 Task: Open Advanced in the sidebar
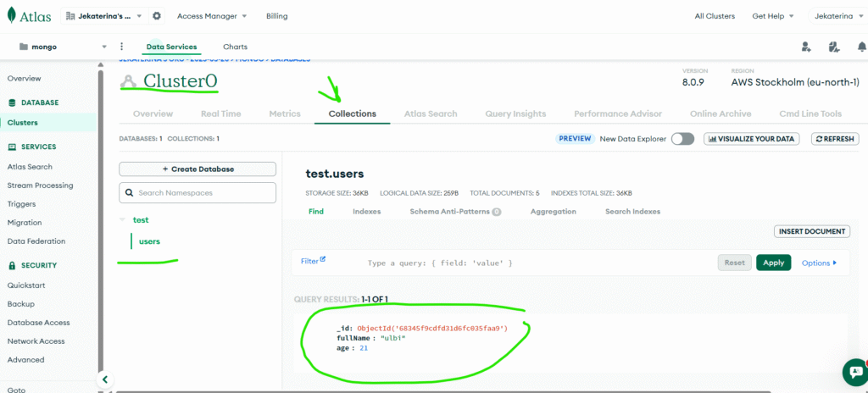click(25, 360)
